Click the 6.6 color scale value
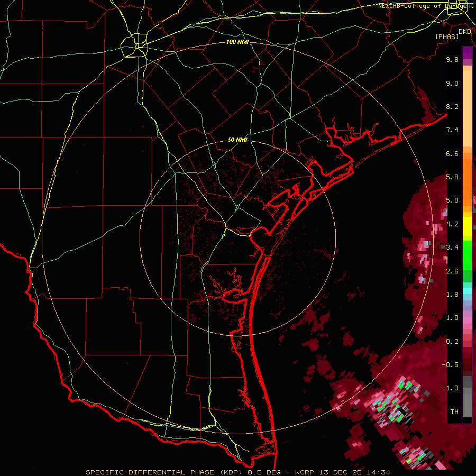Image resolution: width=476 pixels, height=476 pixels. (x=452, y=153)
